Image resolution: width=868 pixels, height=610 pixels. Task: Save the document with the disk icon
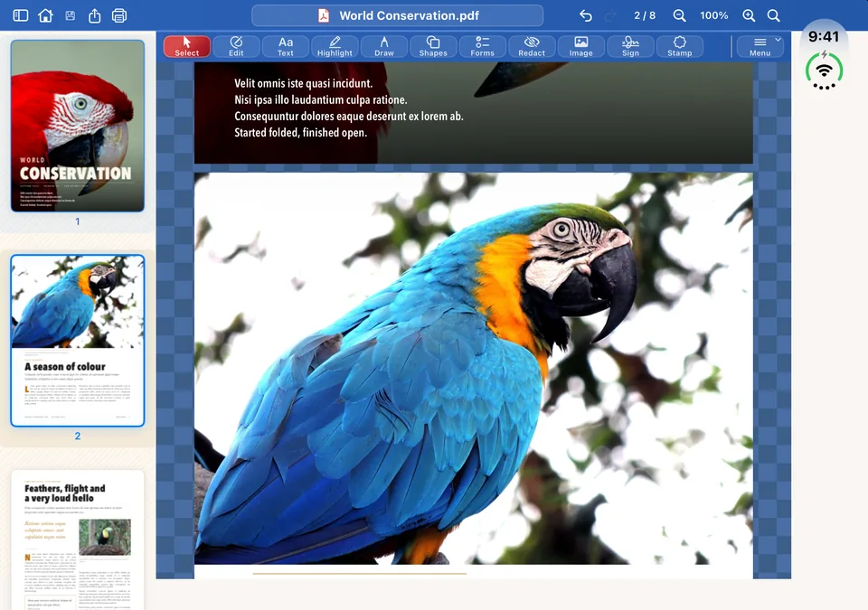point(71,15)
